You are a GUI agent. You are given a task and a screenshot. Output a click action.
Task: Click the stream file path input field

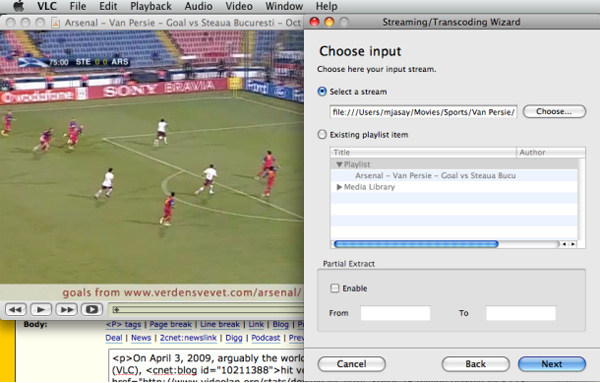pos(423,112)
